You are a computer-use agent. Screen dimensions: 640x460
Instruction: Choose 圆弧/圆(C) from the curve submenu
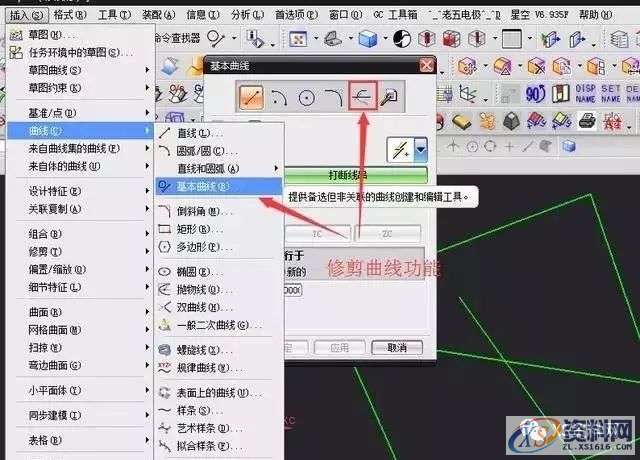click(219, 151)
